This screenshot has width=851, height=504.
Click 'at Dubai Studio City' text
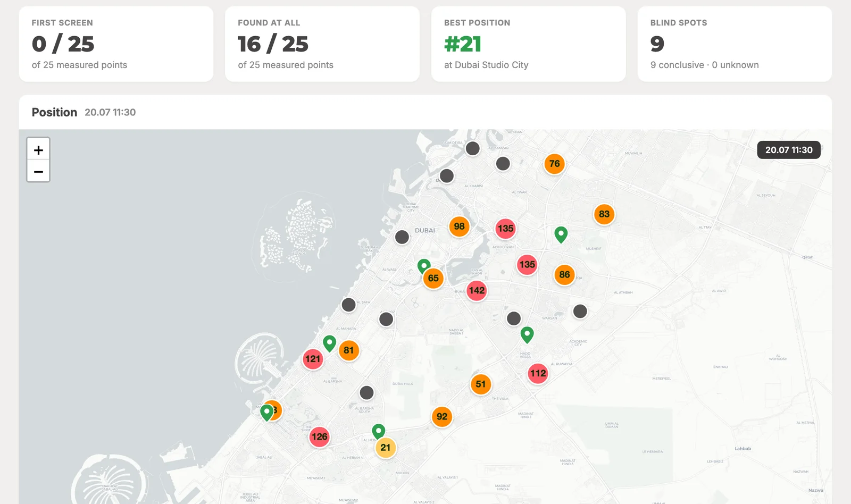point(486,65)
